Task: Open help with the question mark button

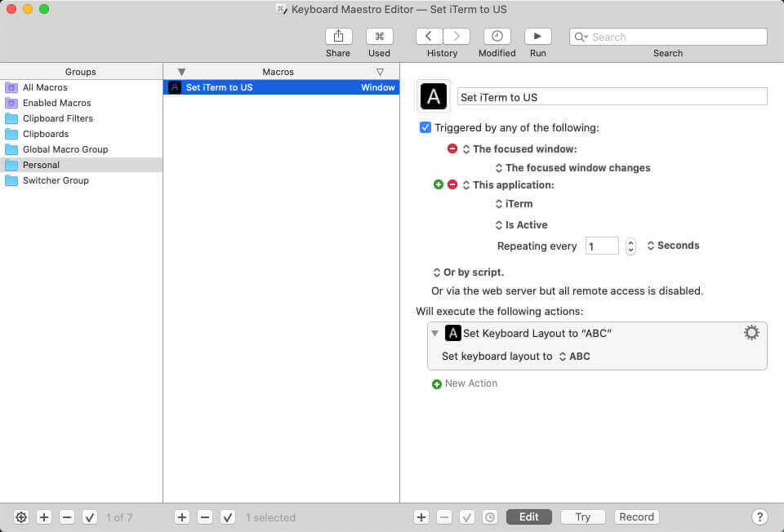Action: click(759, 517)
